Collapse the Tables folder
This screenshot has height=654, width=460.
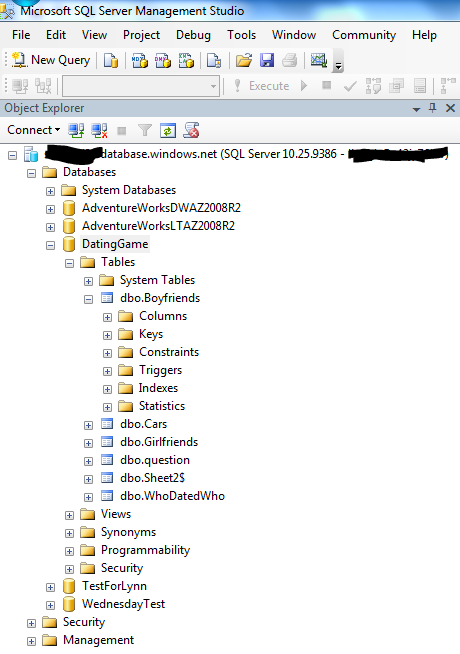click(x=69, y=263)
